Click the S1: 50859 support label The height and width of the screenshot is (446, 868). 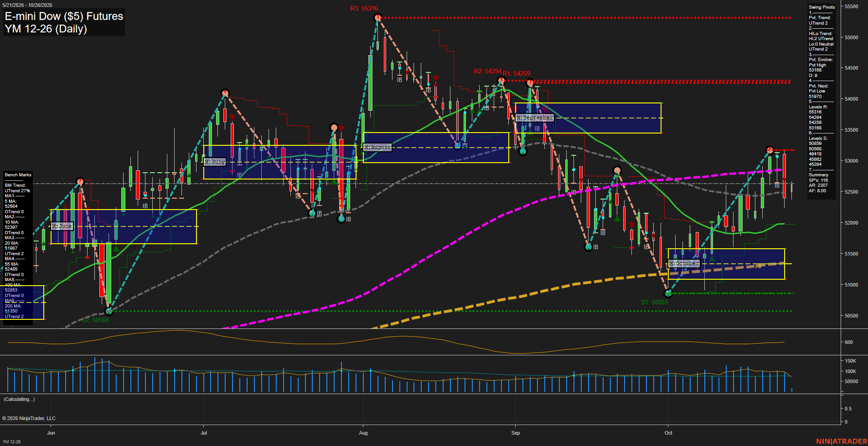(654, 302)
